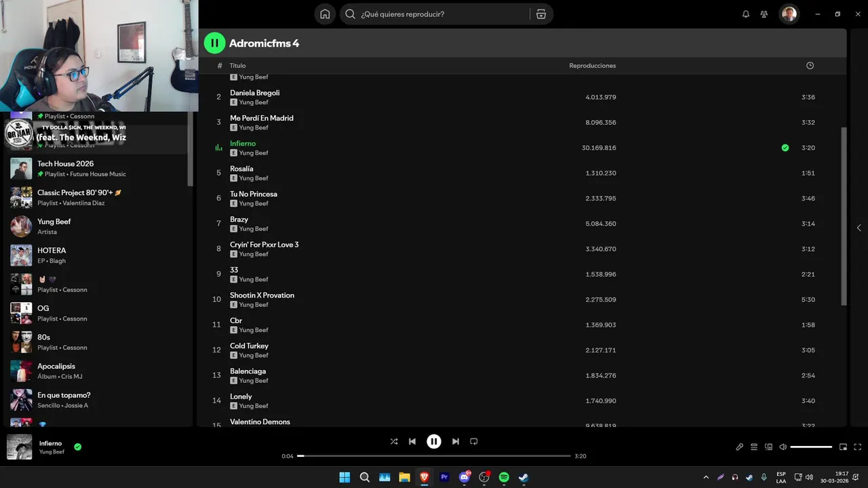Open Classic Project 80' 90'+ playlist
The image size is (868, 488).
98,197
